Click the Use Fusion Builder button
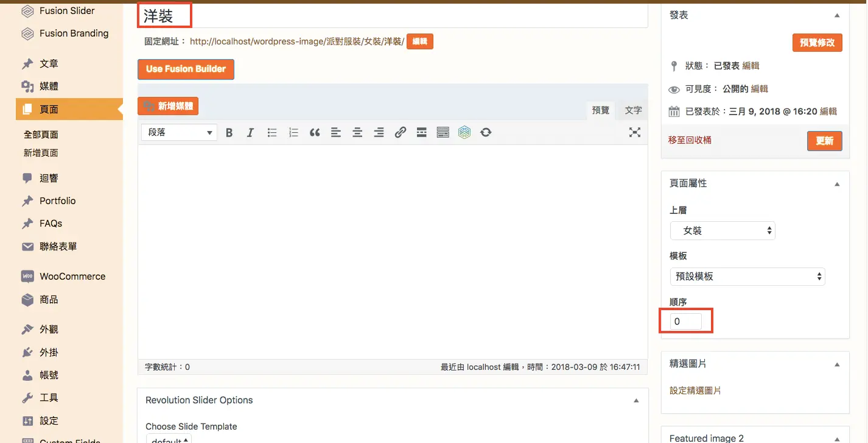This screenshot has width=868, height=443. 186,69
